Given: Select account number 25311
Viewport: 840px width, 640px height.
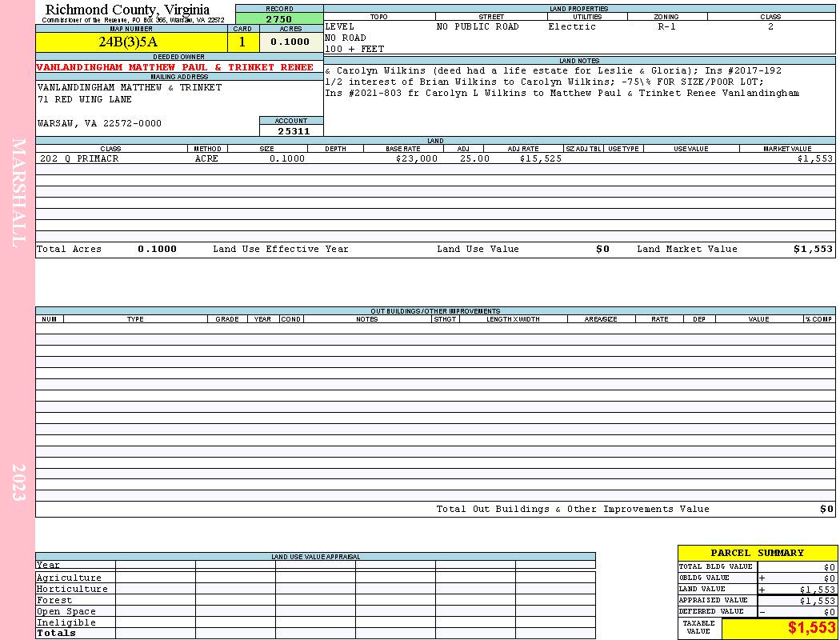Looking at the screenshot, I should tap(294, 131).
